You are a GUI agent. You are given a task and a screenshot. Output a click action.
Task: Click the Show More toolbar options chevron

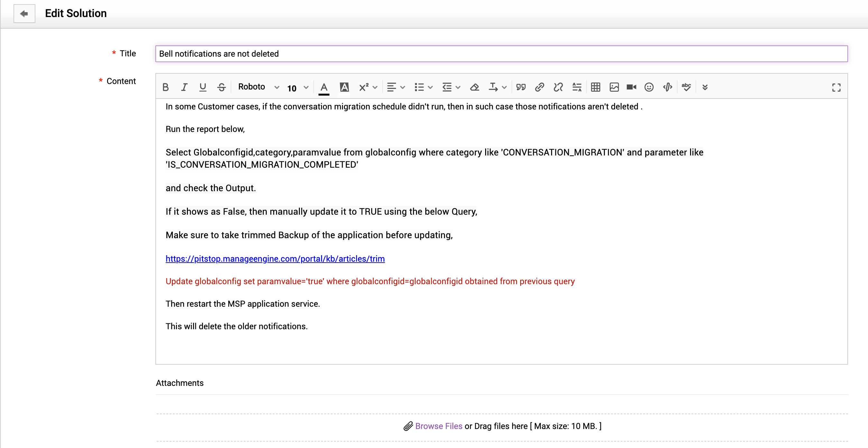705,86
